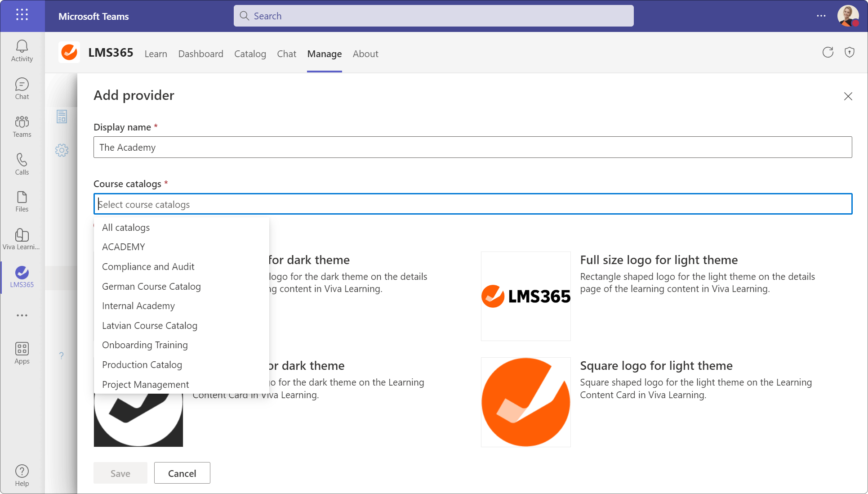The width and height of the screenshot is (868, 494).
Task: Open the settings gear in the Manage panel
Action: (x=62, y=150)
